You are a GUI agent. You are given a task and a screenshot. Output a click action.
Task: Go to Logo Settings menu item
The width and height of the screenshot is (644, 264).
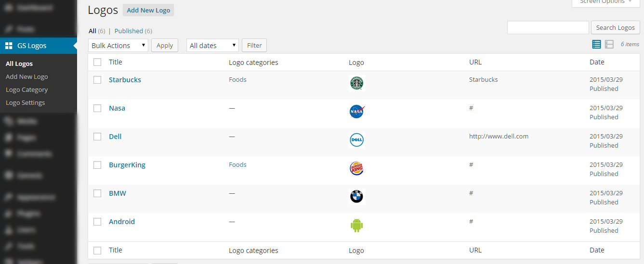click(25, 102)
